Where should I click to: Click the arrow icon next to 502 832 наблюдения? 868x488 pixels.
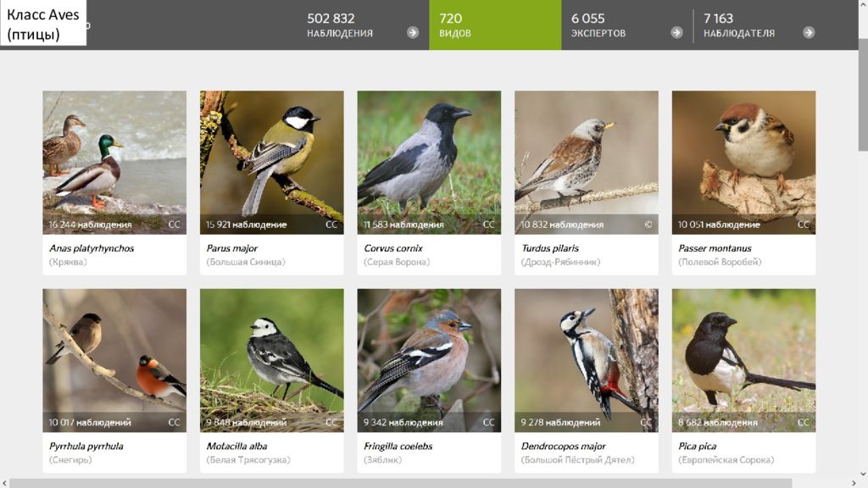click(413, 33)
